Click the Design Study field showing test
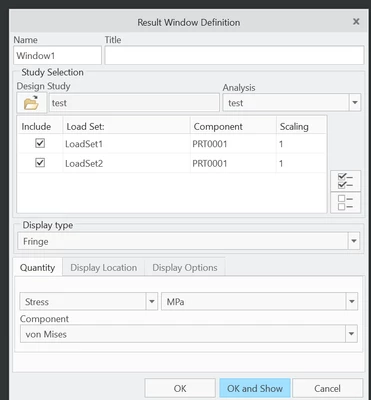The height and width of the screenshot is (400, 371). [134, 103]
